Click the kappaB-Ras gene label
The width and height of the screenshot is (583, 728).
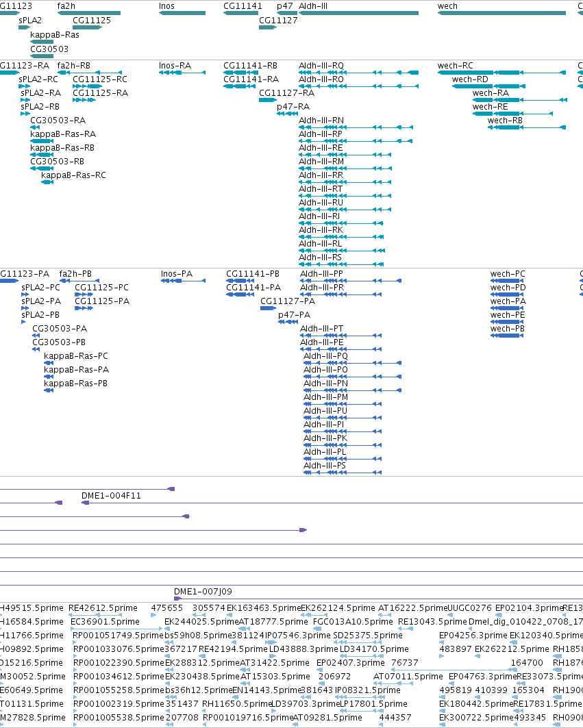pyautogui.click(x=55, y=35)
